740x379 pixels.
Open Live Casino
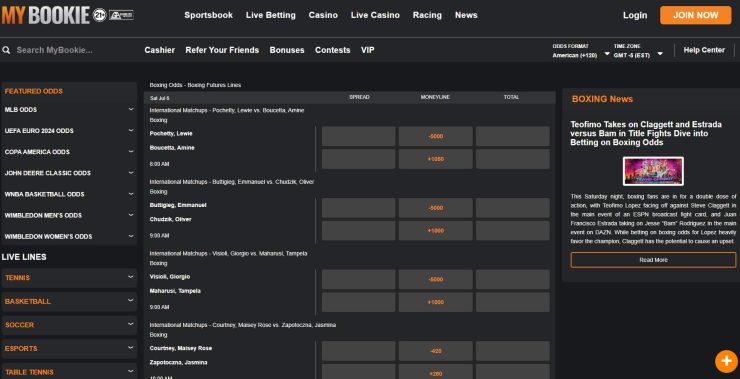point(375,15)
